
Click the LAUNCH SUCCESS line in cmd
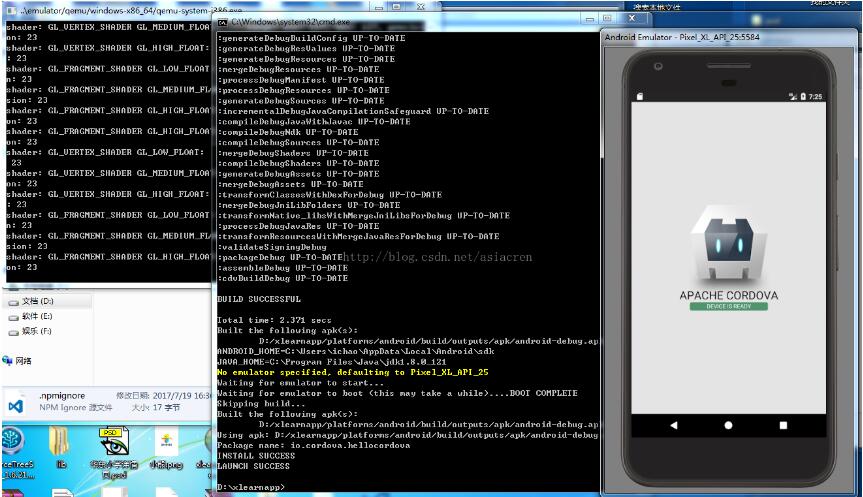tap(253, 466)
